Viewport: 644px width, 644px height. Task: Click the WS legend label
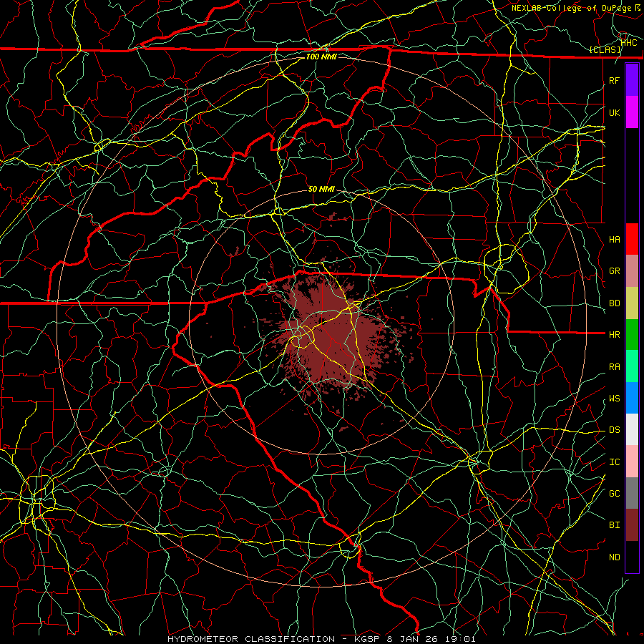614,399
